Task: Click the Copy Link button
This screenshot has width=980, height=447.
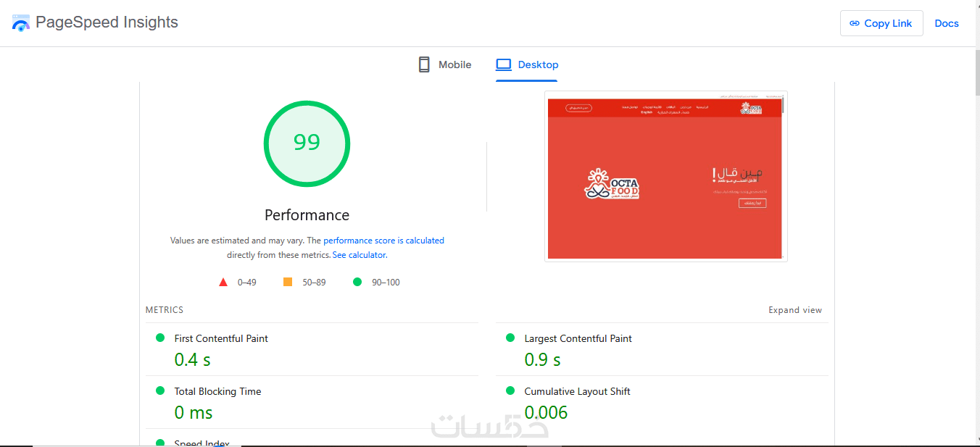Action: coord(881,23)
